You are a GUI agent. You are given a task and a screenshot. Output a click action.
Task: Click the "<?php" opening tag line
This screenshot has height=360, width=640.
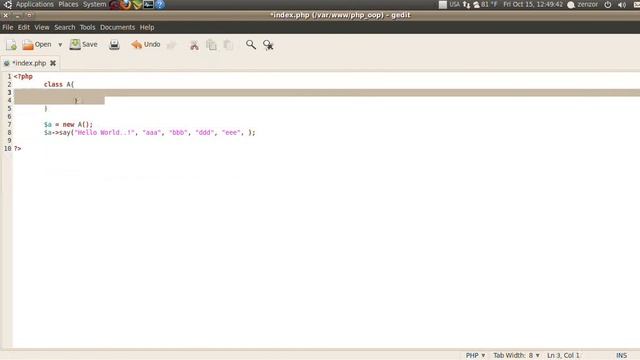(x=23, y=76)
